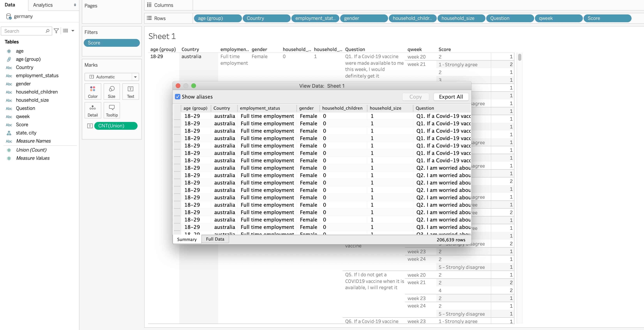Click the Score filter pill
Viewport: 644px width, 330px height.
(111, 43)
